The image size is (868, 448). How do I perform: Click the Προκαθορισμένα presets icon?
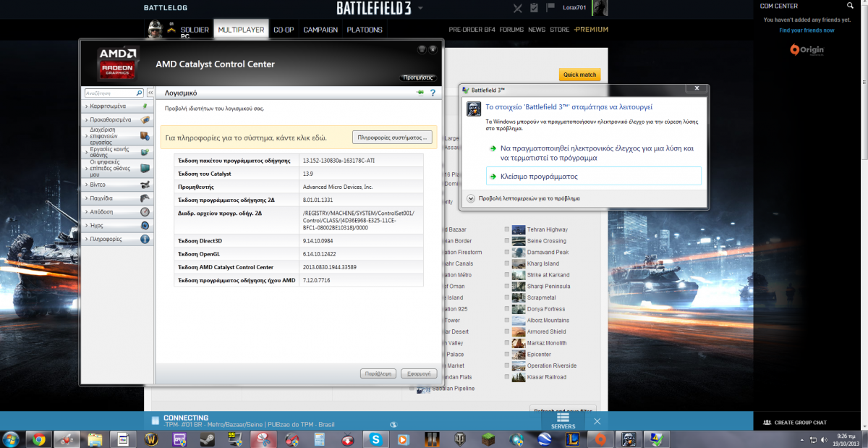pyautogui.click(x=145, y=119)
